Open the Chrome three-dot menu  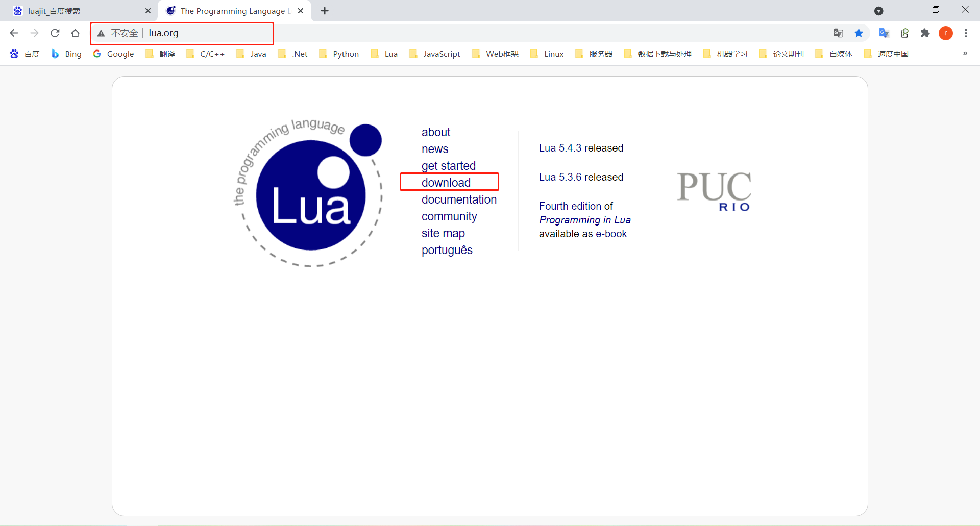coord(966,33)
